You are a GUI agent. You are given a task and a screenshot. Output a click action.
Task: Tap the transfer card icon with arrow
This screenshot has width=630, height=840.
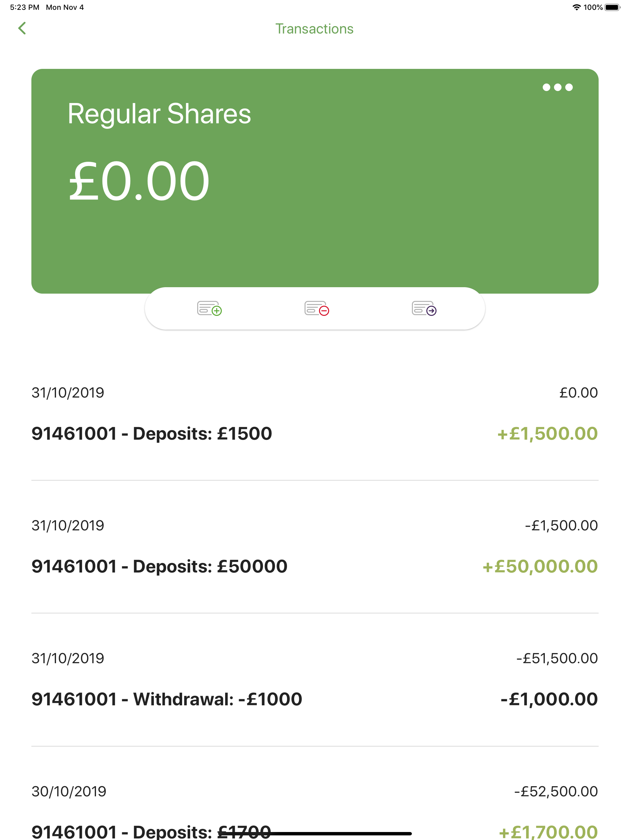click(x=424, y=308)
